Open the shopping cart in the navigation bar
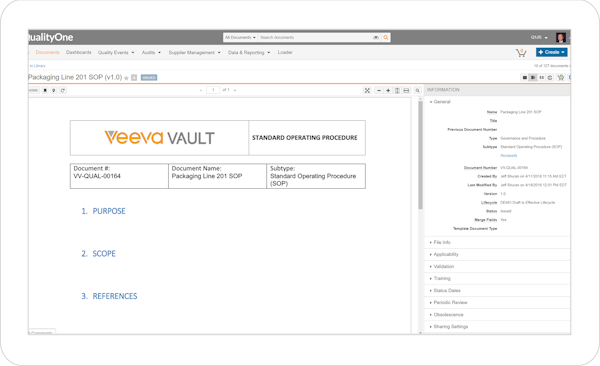This screenshot has height=366, width=600. (521, 53)
